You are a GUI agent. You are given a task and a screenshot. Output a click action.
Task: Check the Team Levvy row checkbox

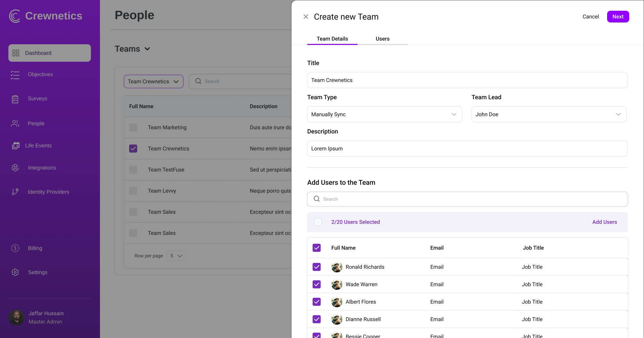(x=133, y=191)
